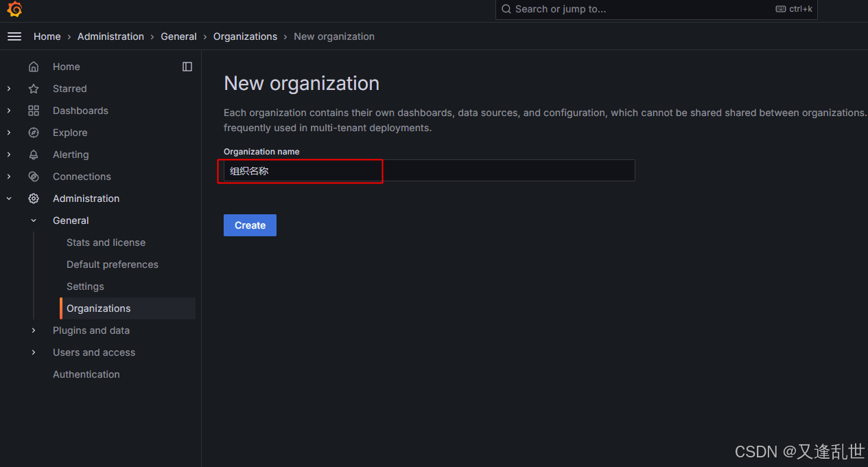Open Dashboards in the sidebar menu
This screenshot has height=467, width=868.
tap(80, 111)
